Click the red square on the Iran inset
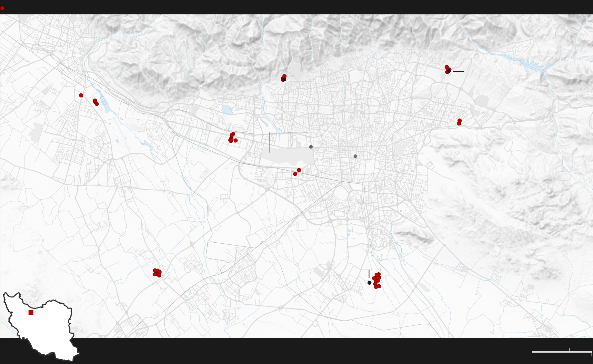 coord(31,312)
